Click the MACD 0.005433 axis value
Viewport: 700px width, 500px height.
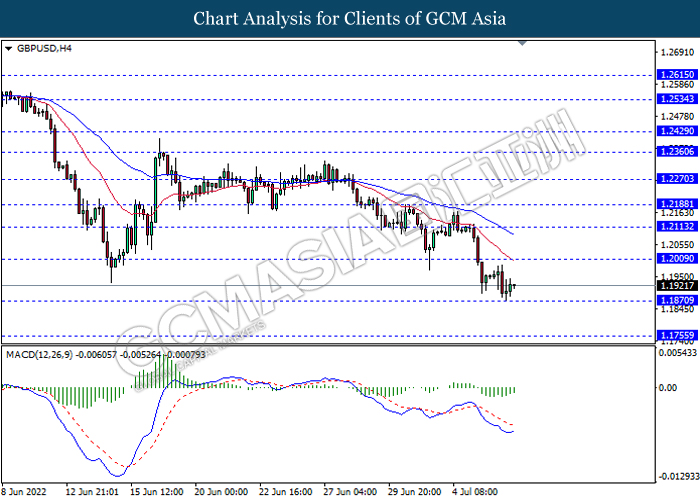coord(678,353)
